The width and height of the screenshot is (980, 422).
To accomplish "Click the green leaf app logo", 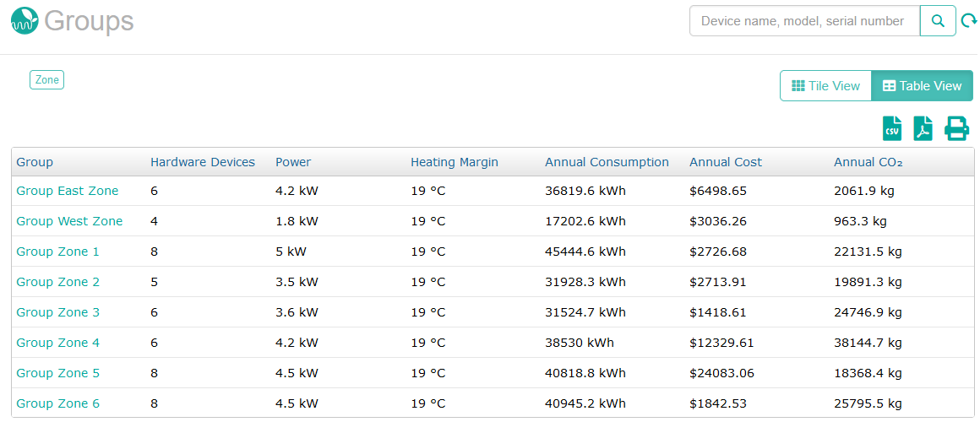I will click(x=25, y=20).
